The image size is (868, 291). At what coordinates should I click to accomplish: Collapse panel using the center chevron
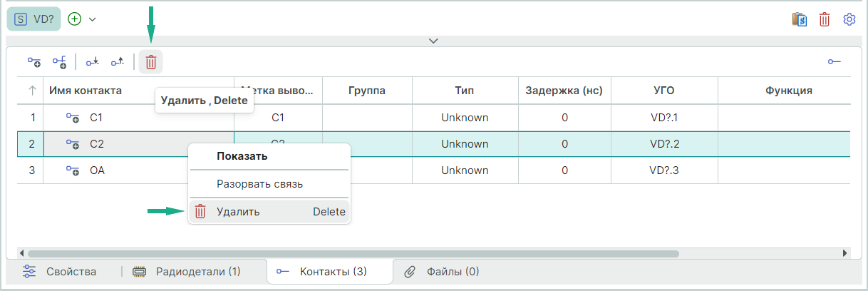pos(433,41)
